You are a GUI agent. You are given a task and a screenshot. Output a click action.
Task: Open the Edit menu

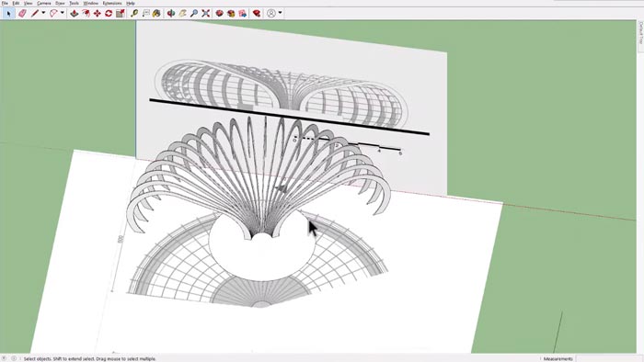pyautogui.click(x=16, y=3)
